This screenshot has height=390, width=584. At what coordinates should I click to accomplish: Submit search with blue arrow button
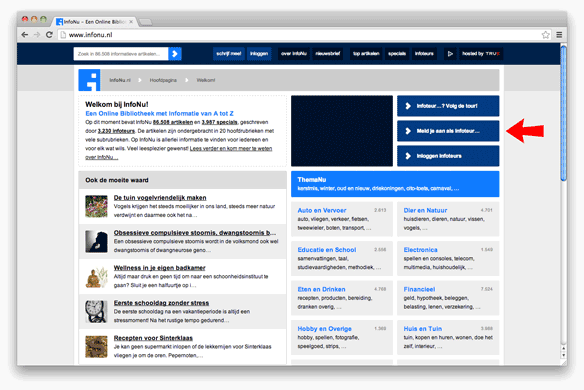point(175,54)
